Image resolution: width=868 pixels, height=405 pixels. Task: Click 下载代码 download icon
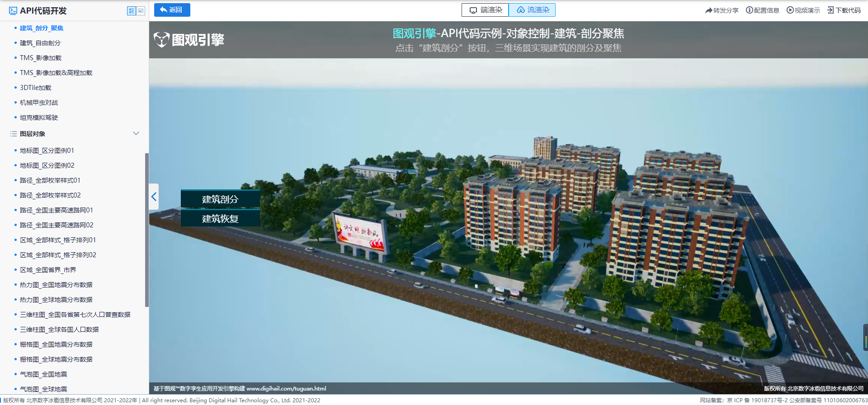click(831, 10)
